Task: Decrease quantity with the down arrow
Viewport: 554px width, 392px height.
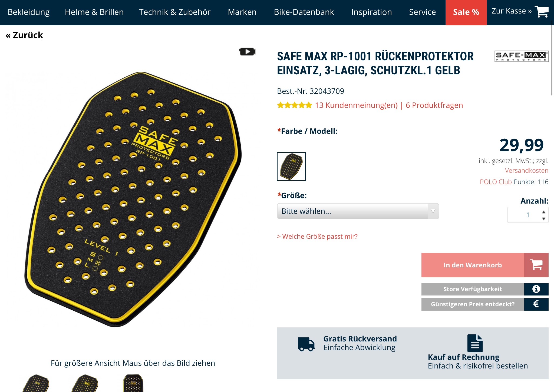Action: pyautogui.click(x=544, y=219)
